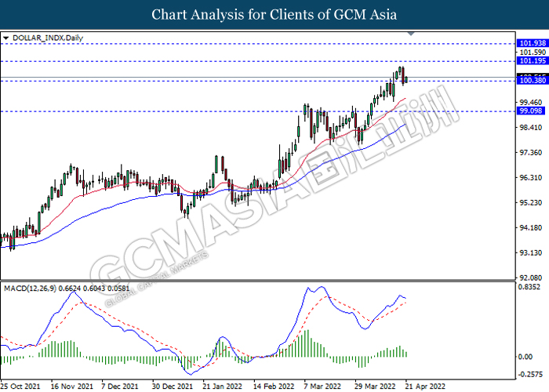The width and height of the screenshot is (549, 392).
Task: Click the 93.130 axis price value
Action: pyautogui.click(x=530, y=252)
